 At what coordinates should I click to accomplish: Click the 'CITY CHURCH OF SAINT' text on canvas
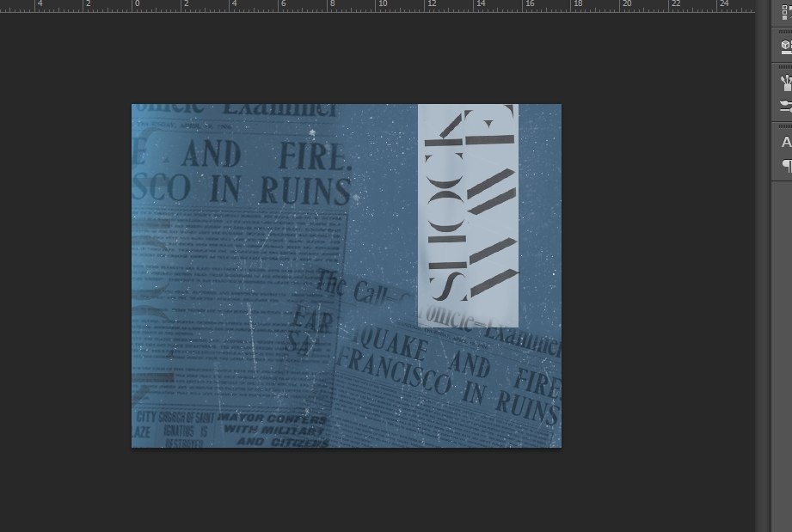coord(174,418)
